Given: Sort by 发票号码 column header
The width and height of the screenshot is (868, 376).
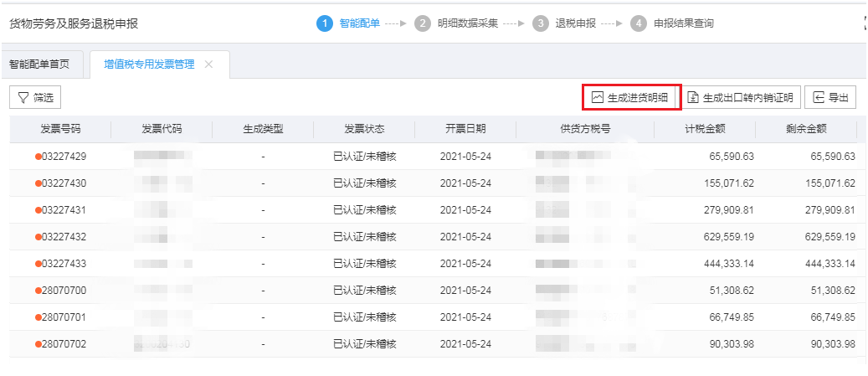Looking at the screenshot, I should click(61, 129).
